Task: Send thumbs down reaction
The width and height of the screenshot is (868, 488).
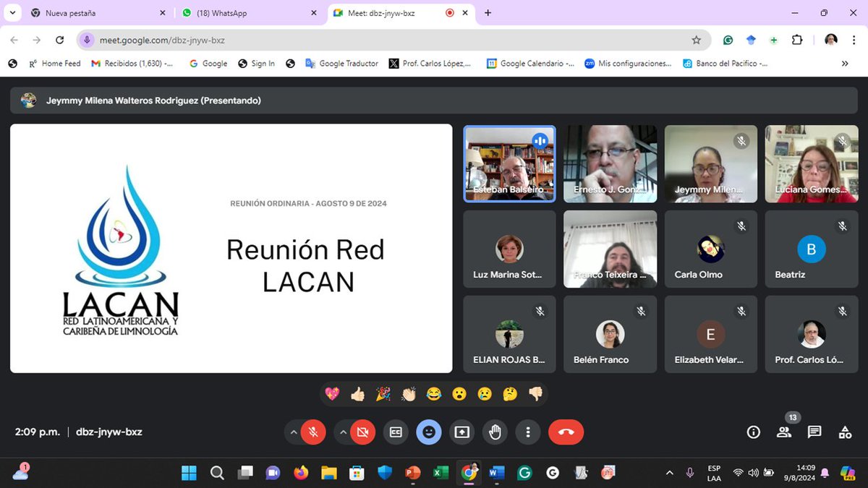Action: pyautogui.click(x=535, y=394)
